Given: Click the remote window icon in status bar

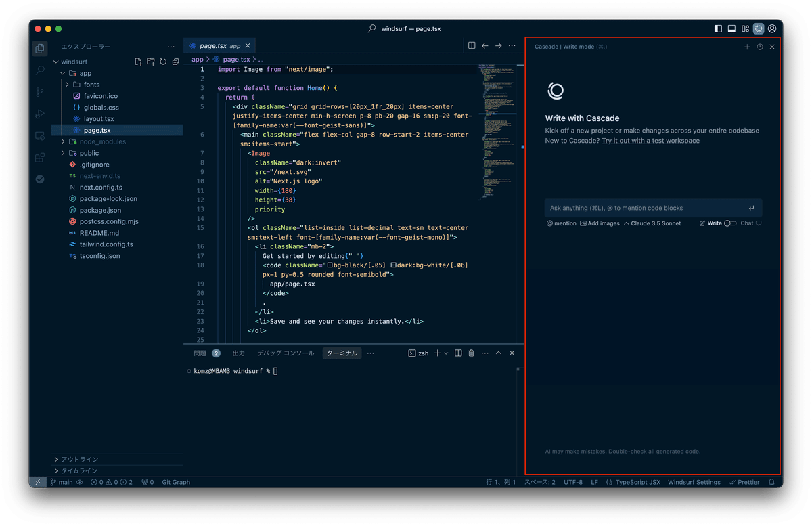Looking at the screenshot, I should point(38,482).
